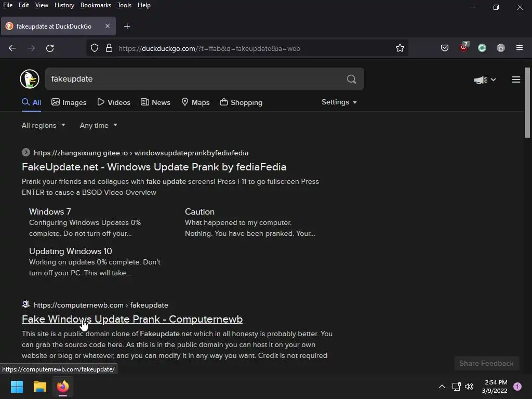Open Fake Windows Update Prank - Computernewb

pos(132,320)
